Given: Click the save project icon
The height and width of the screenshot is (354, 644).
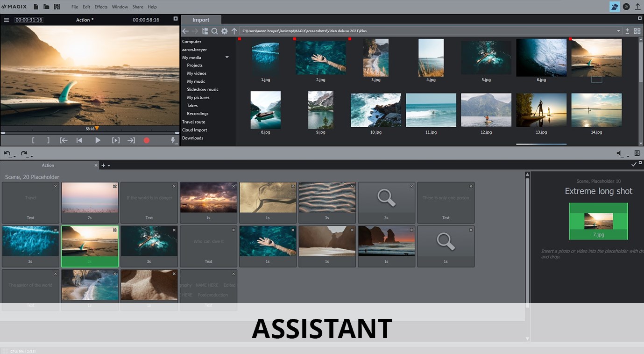Looking at the screenshot, I should [57, 7].
